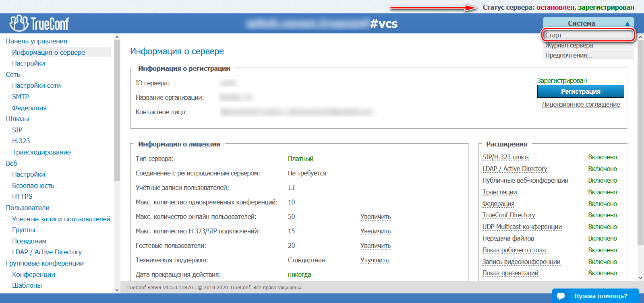Open LDAP / Active Directory extension link
Viewport: 644px width, 303px height.
point(515,169)
